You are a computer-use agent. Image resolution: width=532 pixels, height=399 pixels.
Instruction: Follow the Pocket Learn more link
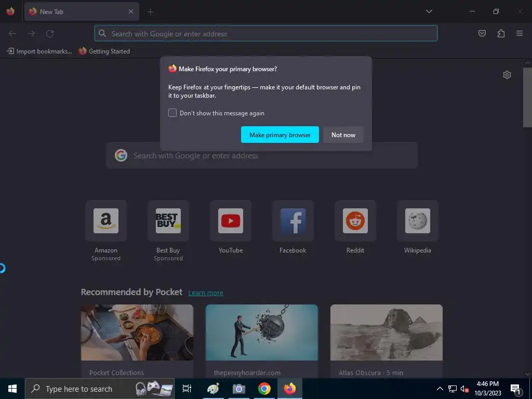(x=206, y=293)
